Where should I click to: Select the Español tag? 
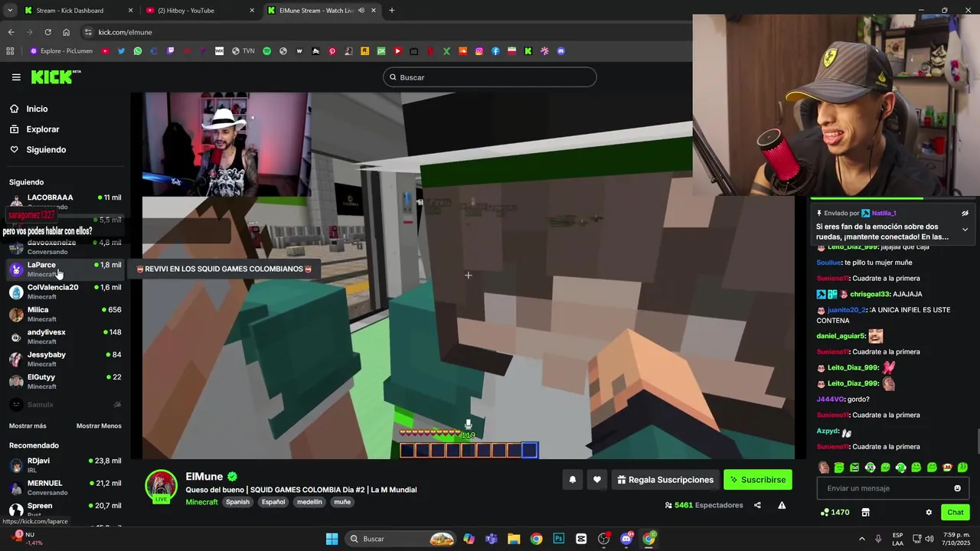pos(273,502)
